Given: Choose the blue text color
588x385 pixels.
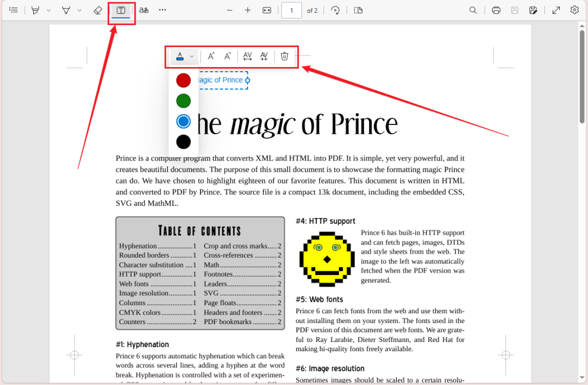Looking at the screenshot, I should pyautogui.click(x=183, y=122).
